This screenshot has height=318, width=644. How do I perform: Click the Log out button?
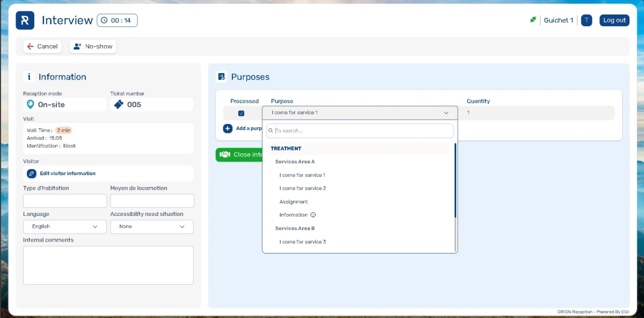coord(614,20)
